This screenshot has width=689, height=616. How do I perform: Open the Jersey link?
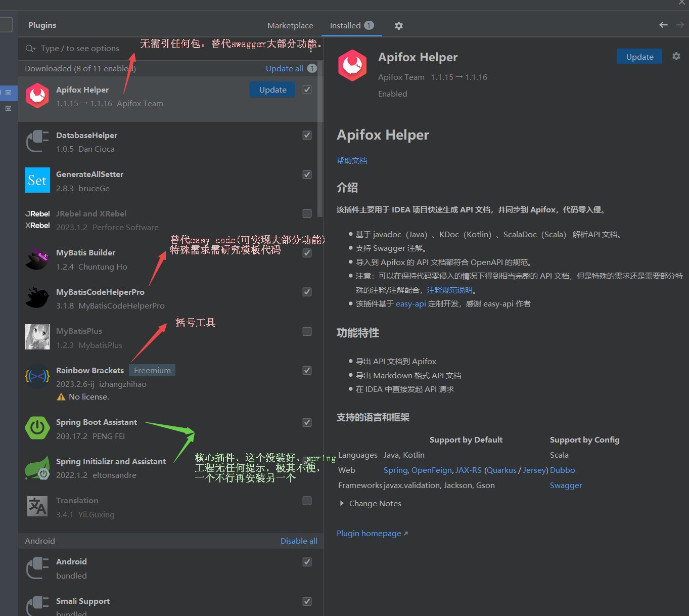click(534, 470)
